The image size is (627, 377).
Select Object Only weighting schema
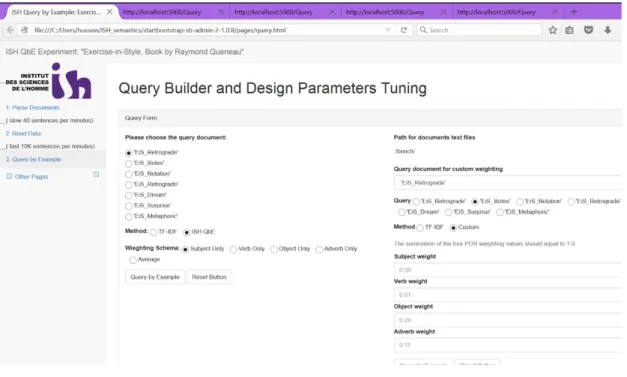point(274,249)
